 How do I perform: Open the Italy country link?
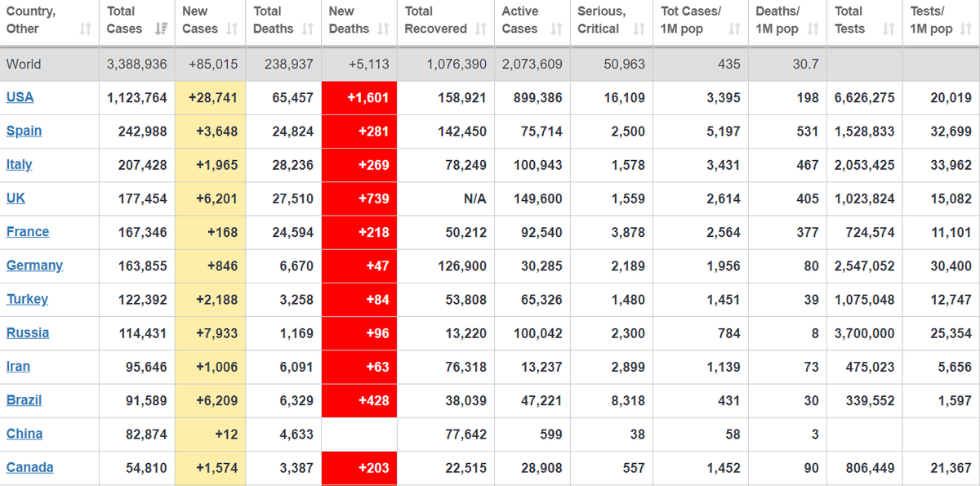tap(20, 164)
